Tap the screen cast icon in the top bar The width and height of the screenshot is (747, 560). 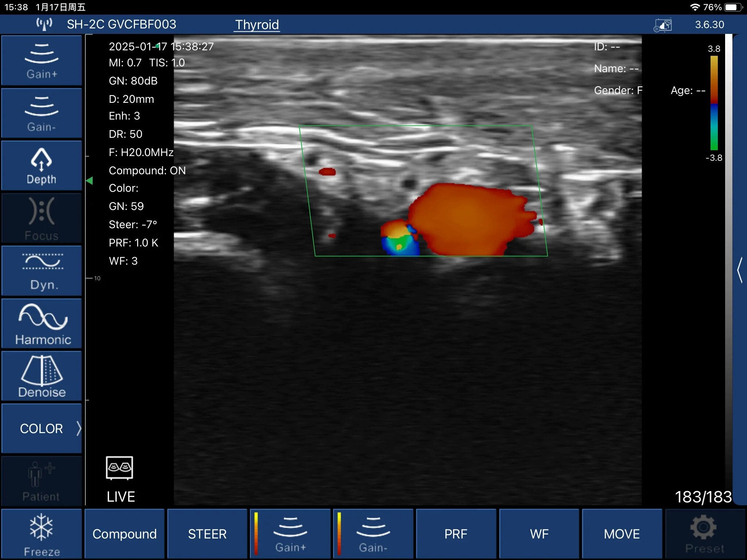tap(663, 25)
